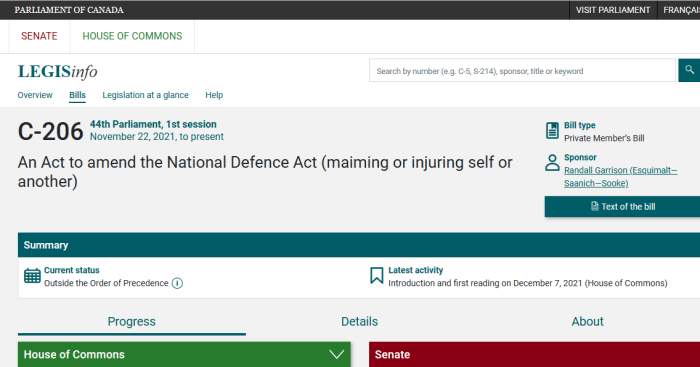Click the Sponsor person icon

pos(552,163)
